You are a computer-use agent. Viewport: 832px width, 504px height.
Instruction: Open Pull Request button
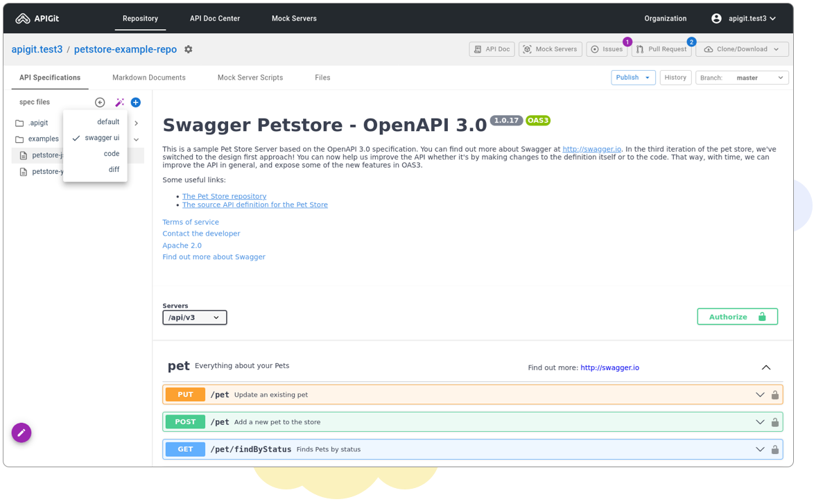click(661, 49)
